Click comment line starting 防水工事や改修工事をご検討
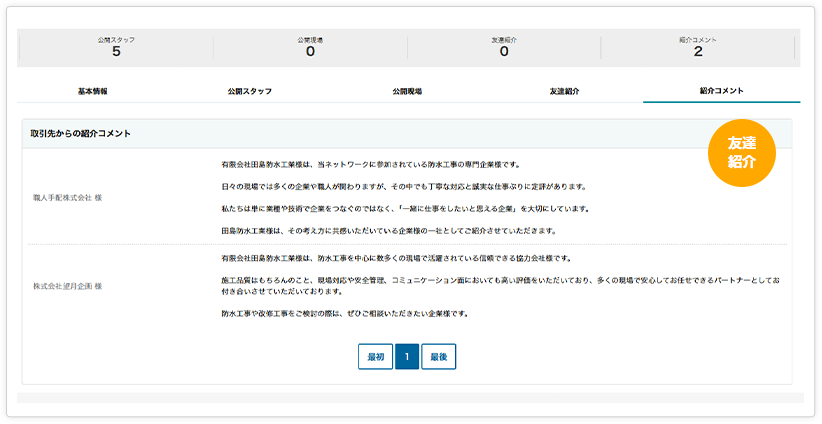 (344, 314)
